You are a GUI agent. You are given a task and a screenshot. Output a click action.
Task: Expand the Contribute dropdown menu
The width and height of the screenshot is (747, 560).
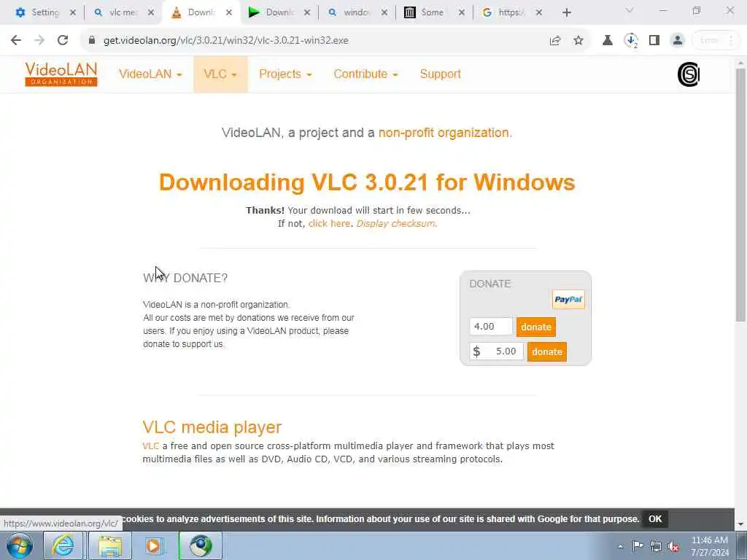coord(365,74)
